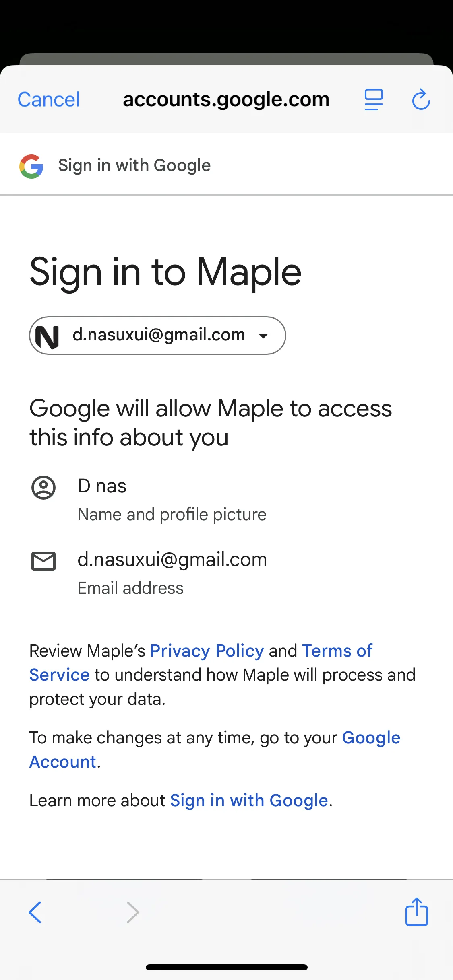Viewport: 453px width, 980px height.
Task: Click the Google G logo
Action: click(x=31, y=166)
